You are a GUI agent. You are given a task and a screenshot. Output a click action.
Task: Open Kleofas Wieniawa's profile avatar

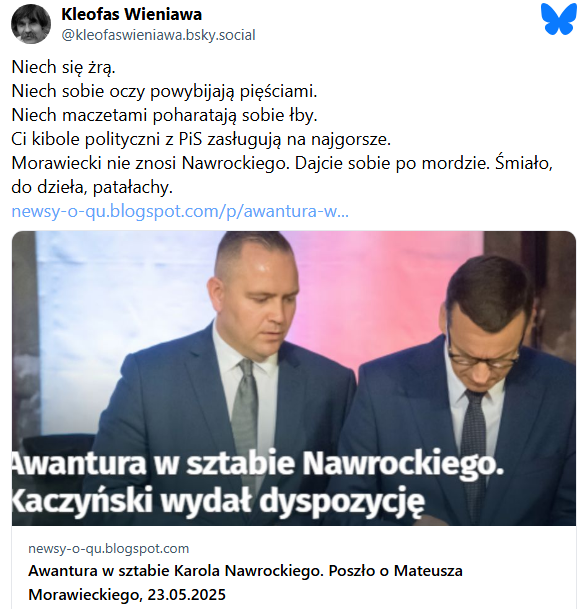[x=31, y=24]
